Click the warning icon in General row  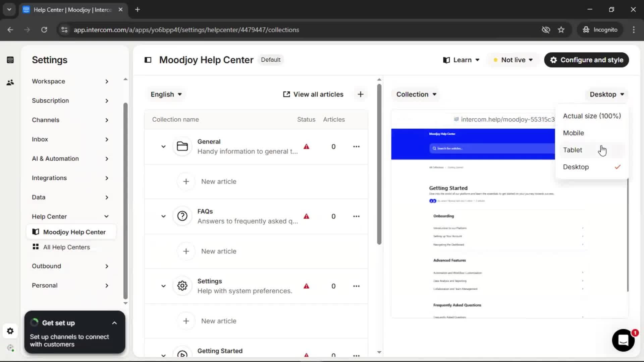[306, 146]
